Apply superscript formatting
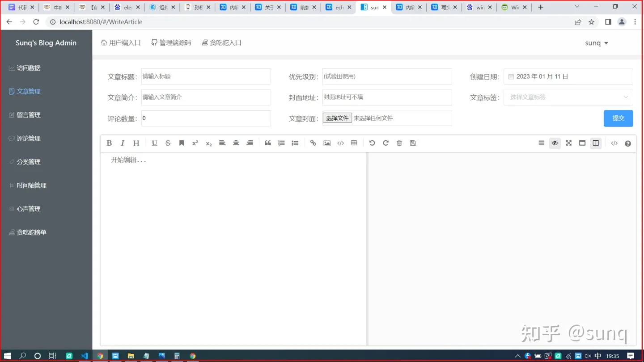This screenshot has width=644, height=362. (x=195, y=143)
